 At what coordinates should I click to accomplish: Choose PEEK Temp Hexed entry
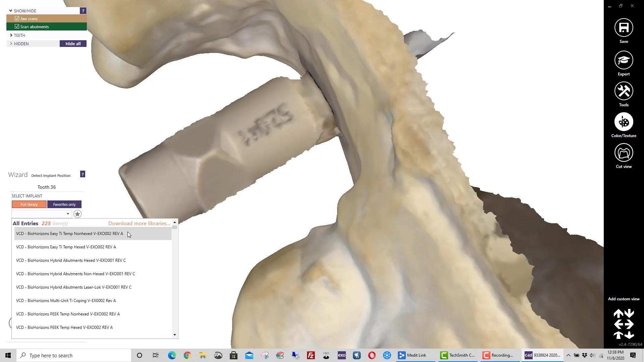click(93, 327)
